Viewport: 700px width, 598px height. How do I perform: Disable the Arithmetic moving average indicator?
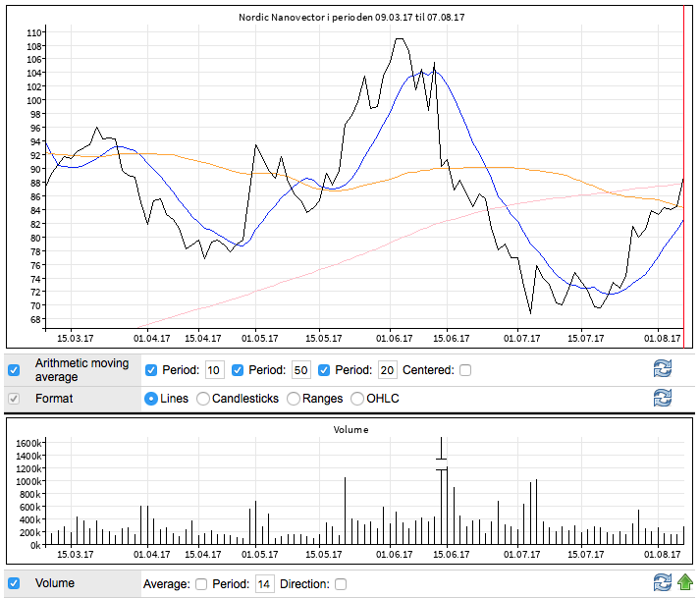pos(14,370)
